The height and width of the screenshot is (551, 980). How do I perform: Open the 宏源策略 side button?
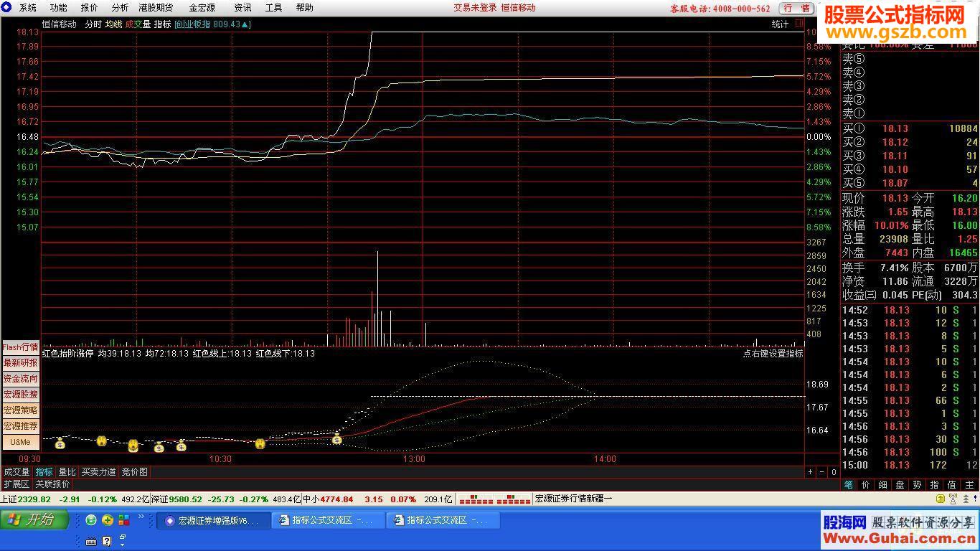(21, 410)
